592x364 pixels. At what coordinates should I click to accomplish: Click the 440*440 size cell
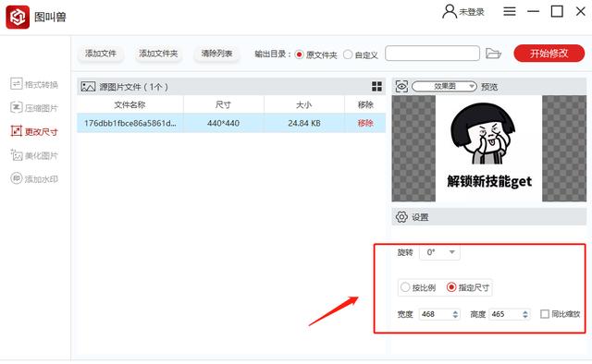223,123
